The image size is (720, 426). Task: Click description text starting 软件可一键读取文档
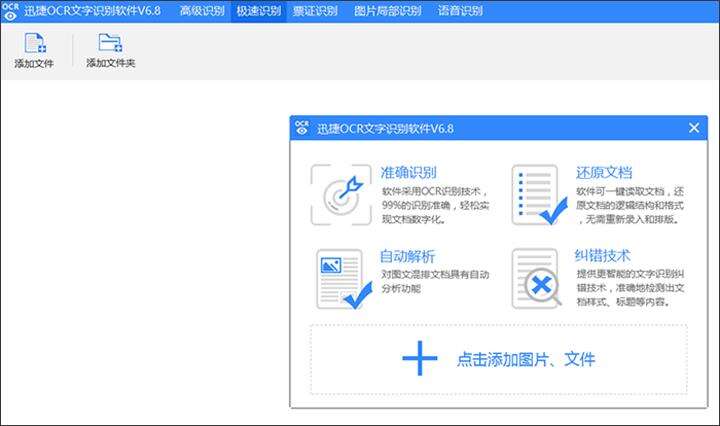[x=630, y=205]
